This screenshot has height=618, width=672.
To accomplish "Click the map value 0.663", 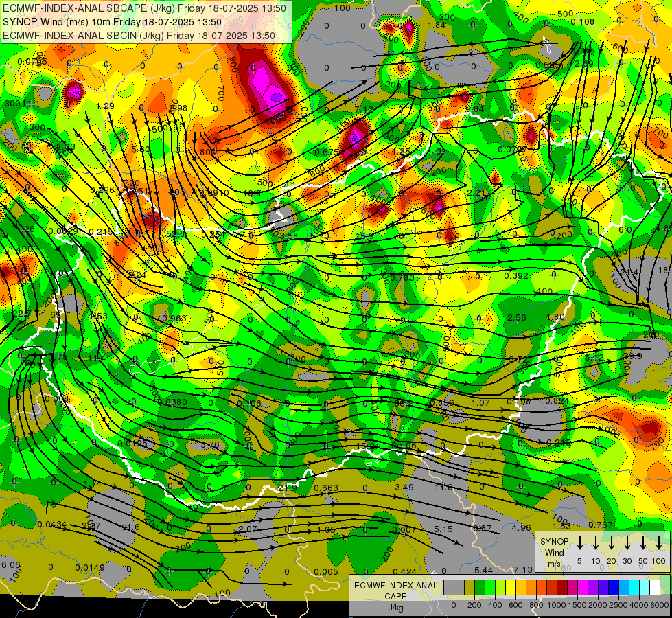I will pos(326,488).
